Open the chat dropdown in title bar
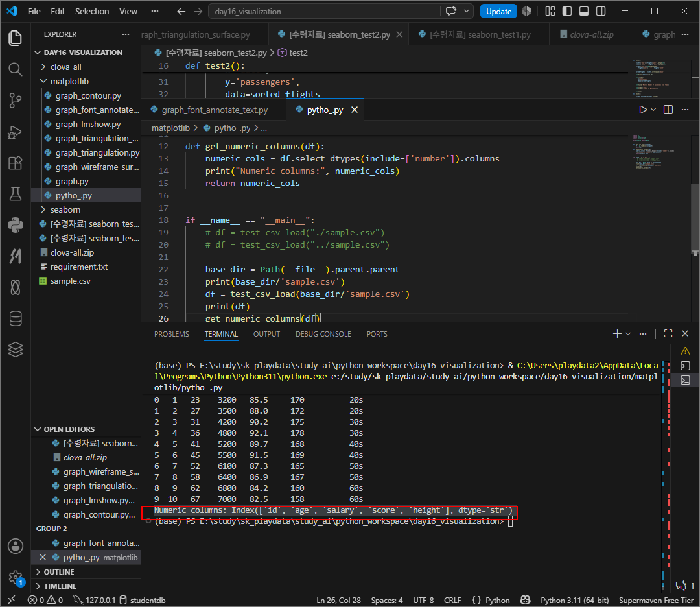Viewport: 700px width, 607px height. pyautogui.click(x=467, y=11)
